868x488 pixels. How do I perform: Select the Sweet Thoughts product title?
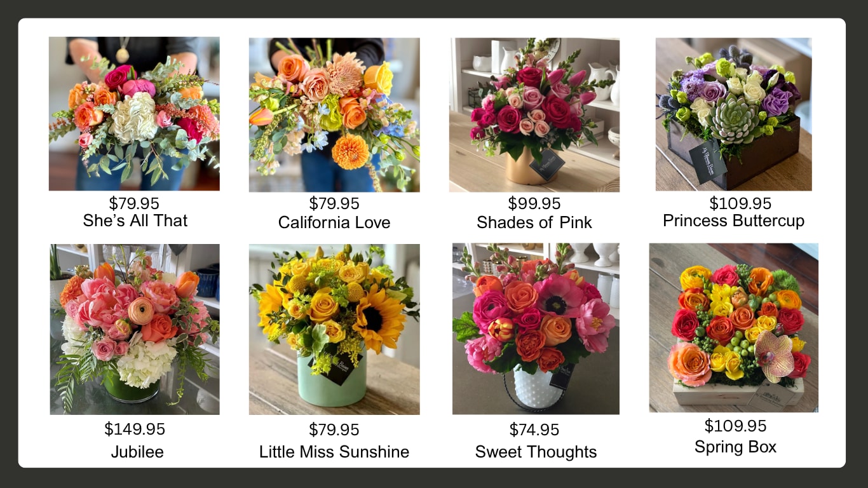(536, 452)
